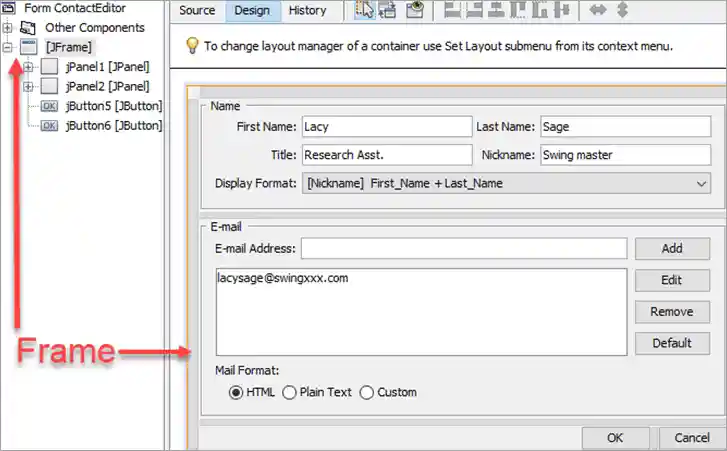
Task: Click the Default e-mail button
Action: [672, 343]
